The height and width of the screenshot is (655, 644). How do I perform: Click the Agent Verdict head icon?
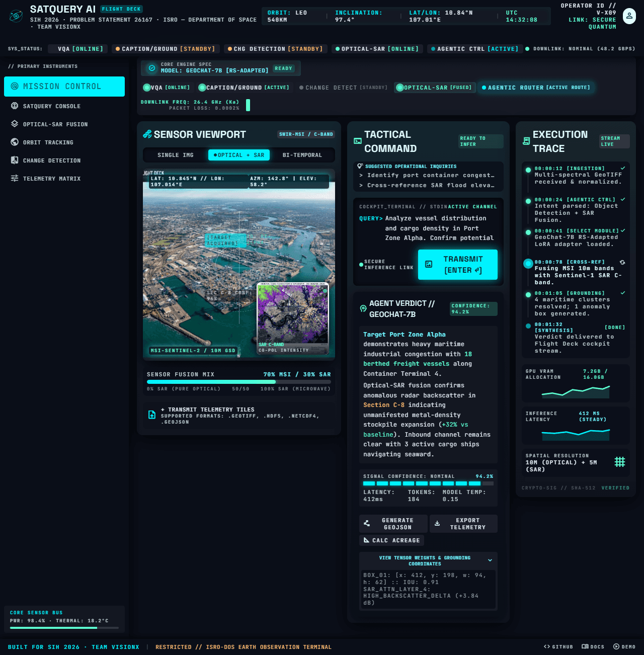[363, 309]
